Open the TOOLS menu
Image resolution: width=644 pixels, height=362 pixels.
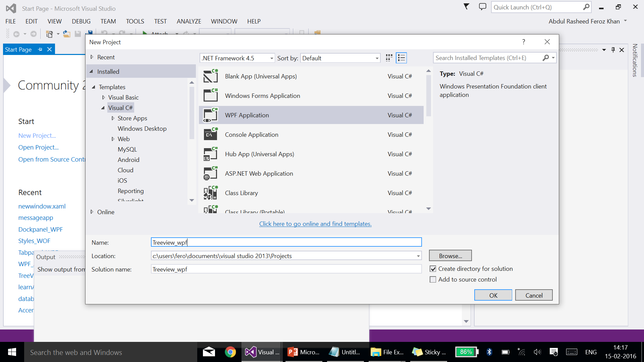[135, 21]
